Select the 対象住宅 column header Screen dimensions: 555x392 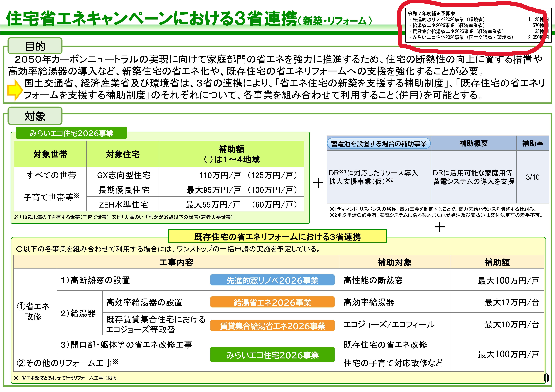pos(123,154)
